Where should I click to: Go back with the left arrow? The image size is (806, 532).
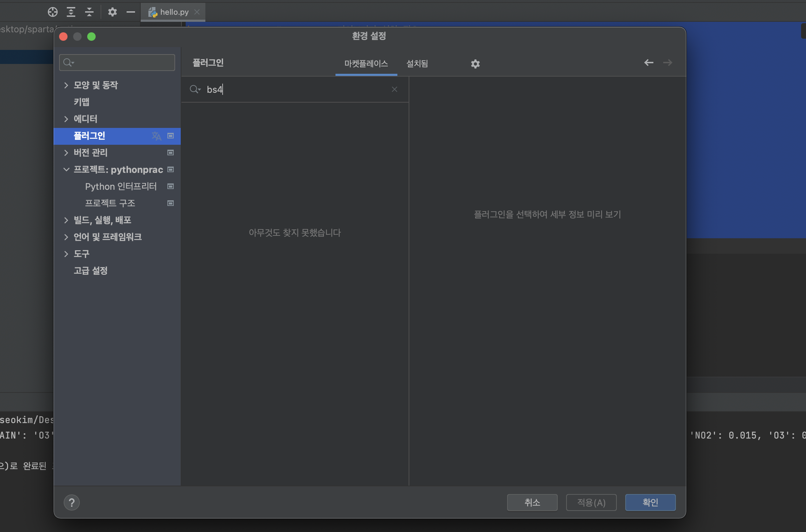click(649, 63)
